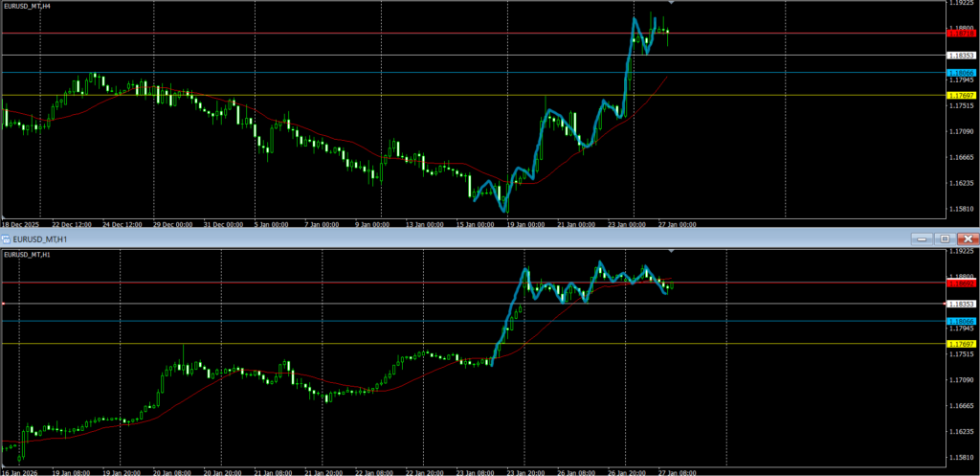980x476 pixels.
Task: Select the red 1.18718 price label in H4
Action: (x=960, y=34)
